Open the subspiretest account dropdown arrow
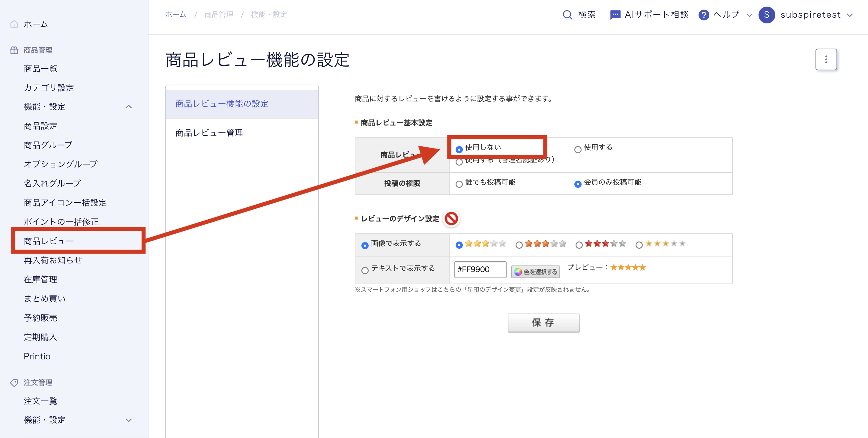This screenshot has width=868, height=438. tap(850, 15)
